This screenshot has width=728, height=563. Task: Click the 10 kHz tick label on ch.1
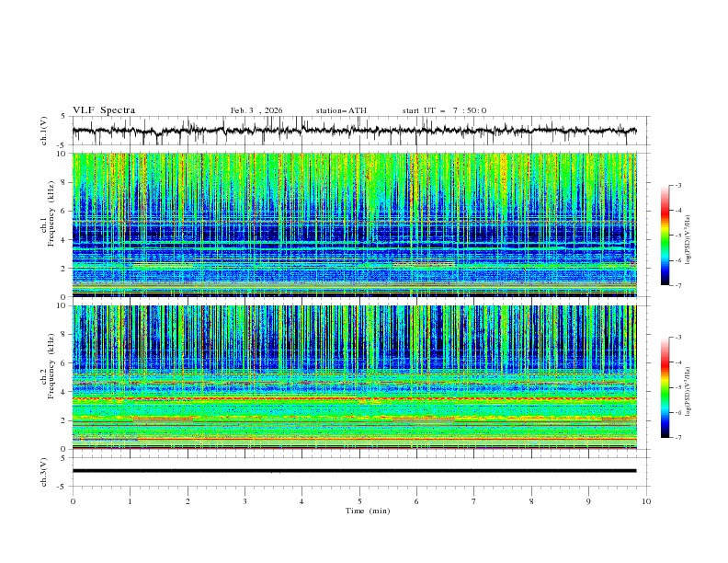click(x=62, y=154)
